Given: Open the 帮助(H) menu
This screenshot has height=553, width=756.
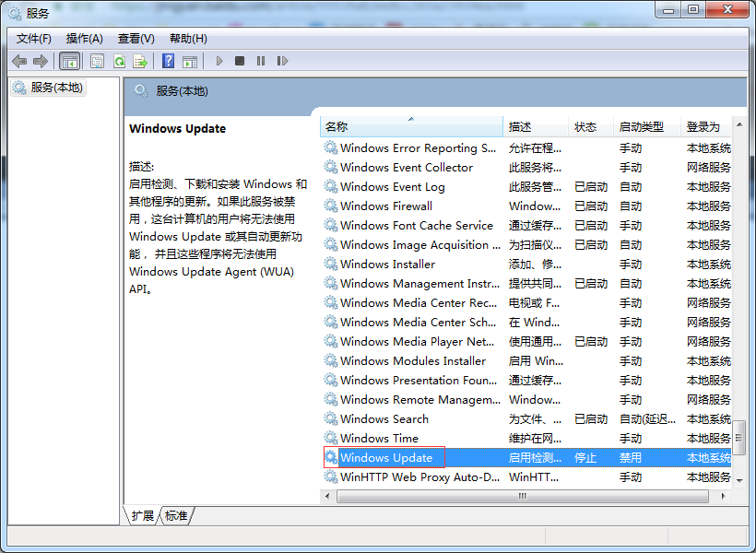Looking at the screenshot, I should [x=188, y=39].
